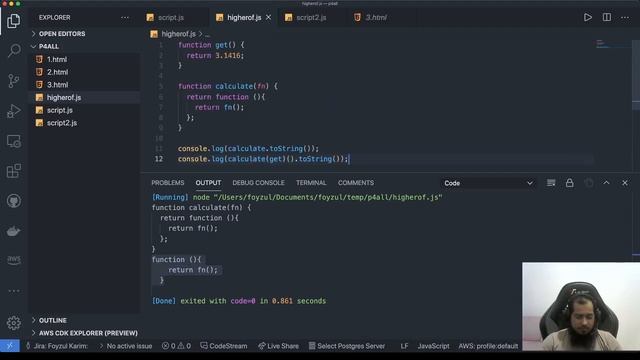
Task: Switch to the Debug Console tab
Action: (x=258, y=183)
